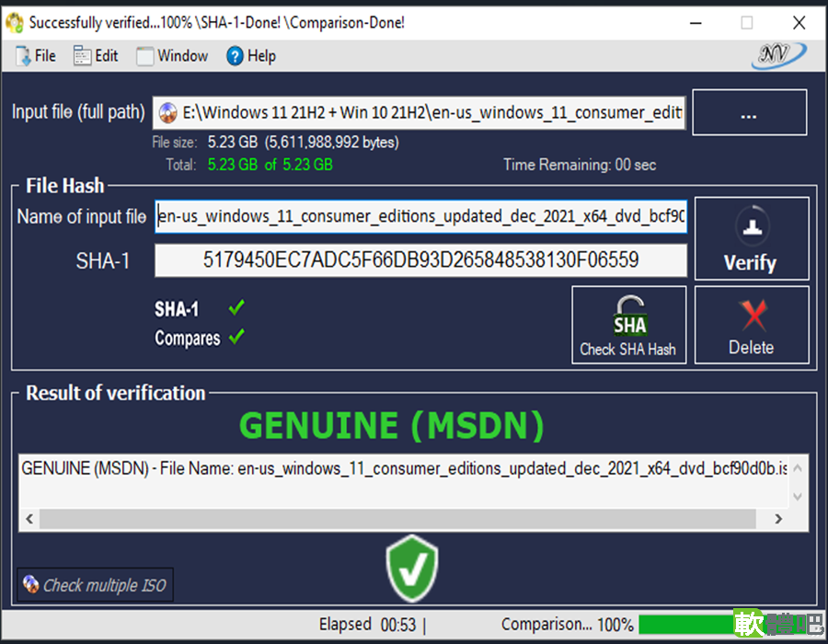This screenshot has height=644, width=828.
Task: Click the disc icon in input path field
Action: click(x=168, y=112)
